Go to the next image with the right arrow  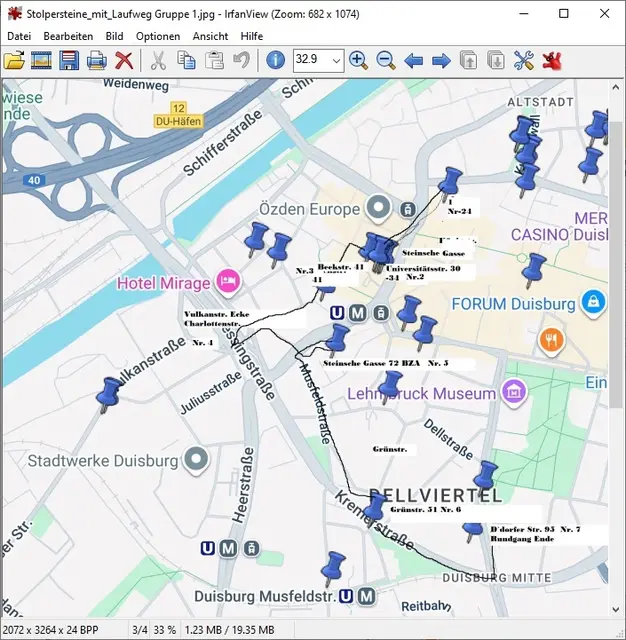point(440,61)
